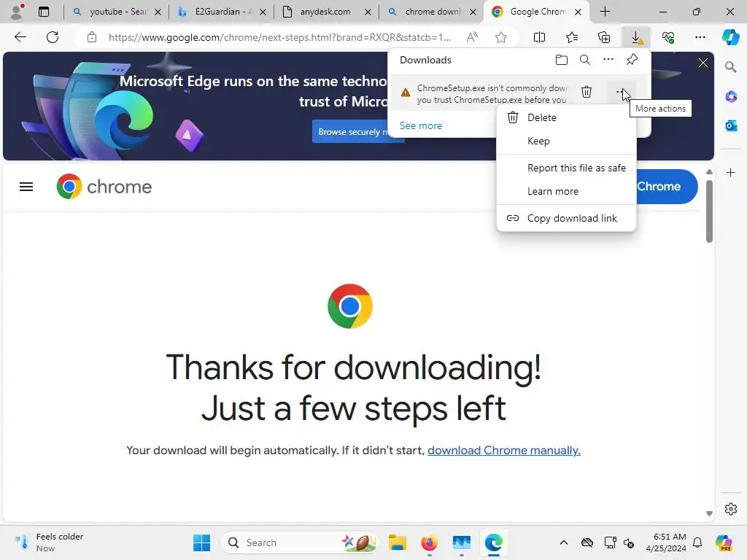The width and height of the screenshot is (747, 560).
Task: Open more options in Downloads header
Action: click(x=608, y=60)
